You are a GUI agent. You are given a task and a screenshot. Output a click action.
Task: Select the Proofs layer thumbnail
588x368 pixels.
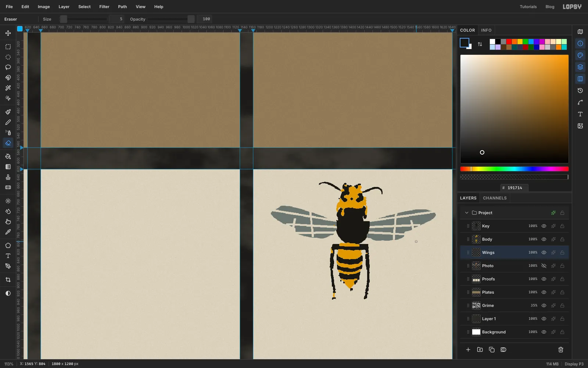pos(476,279)
